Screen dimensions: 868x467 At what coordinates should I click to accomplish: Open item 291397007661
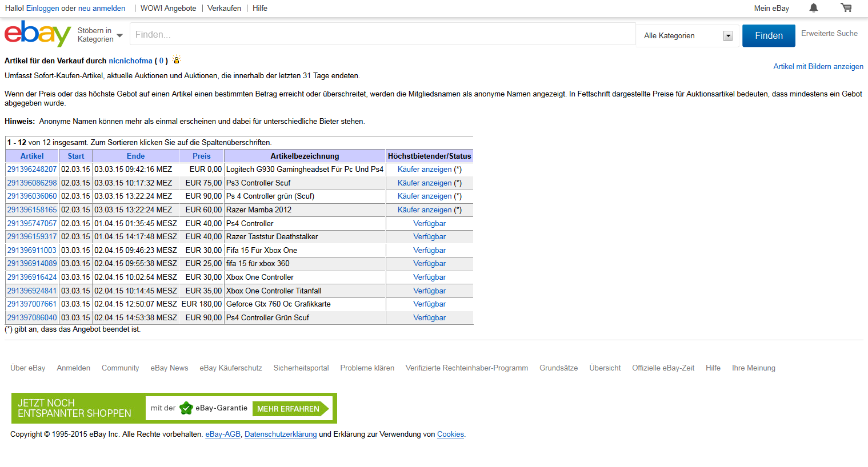pos(32,304)
